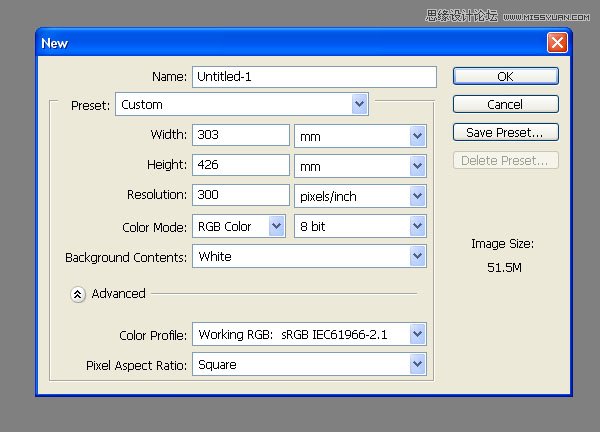Open the Background Contents White dropdown

point(309,256)
